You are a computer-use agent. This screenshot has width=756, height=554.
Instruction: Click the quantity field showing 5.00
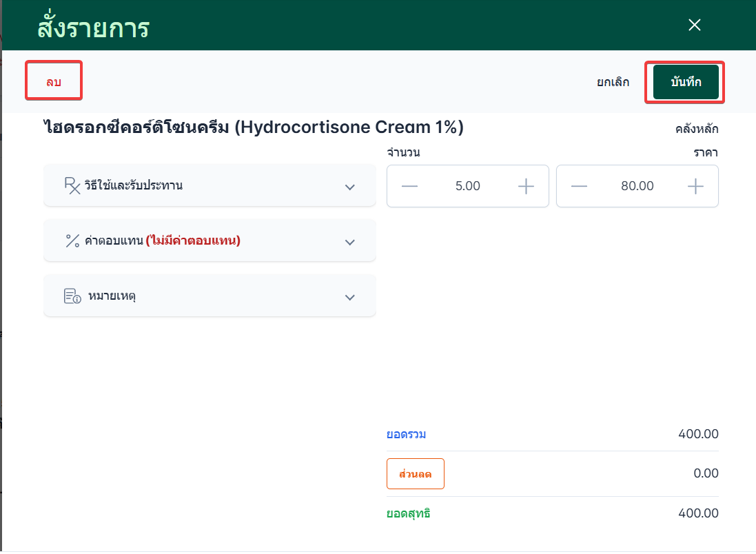coord(468,186)
